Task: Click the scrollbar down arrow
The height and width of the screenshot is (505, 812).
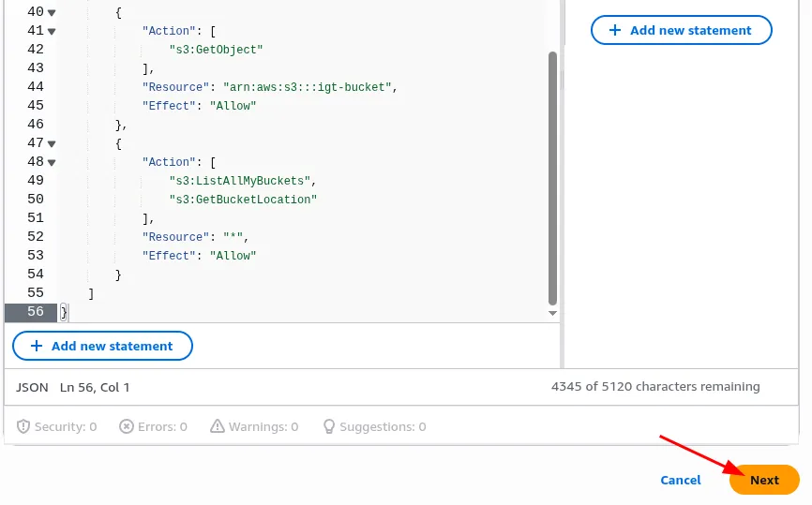Action: [552, 313]
